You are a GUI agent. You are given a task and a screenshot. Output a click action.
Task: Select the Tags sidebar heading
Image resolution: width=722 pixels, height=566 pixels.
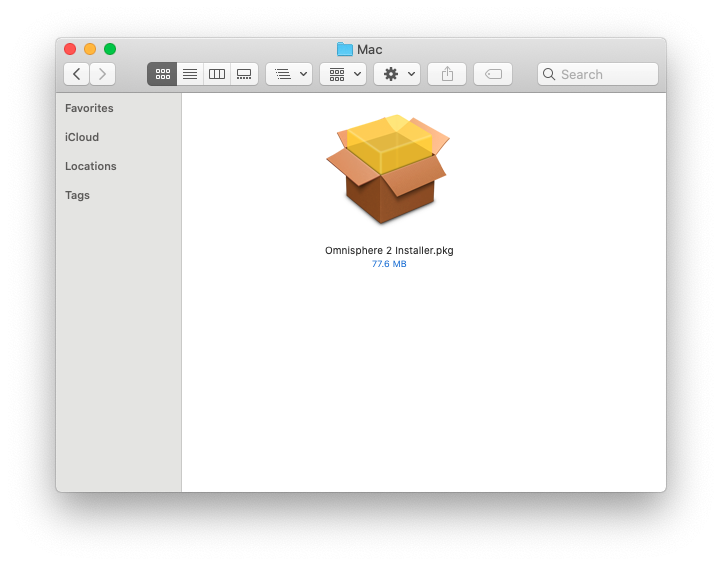coord(77,195)
